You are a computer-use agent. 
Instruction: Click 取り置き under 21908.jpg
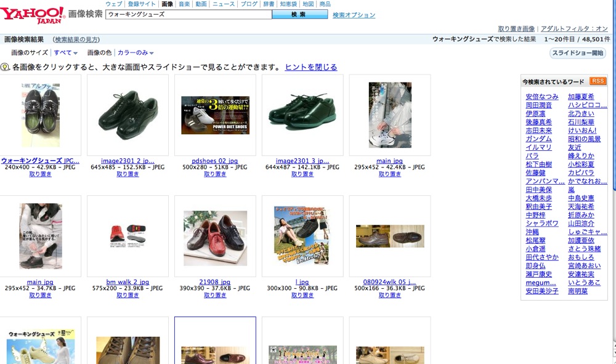(x=215, y=295)
